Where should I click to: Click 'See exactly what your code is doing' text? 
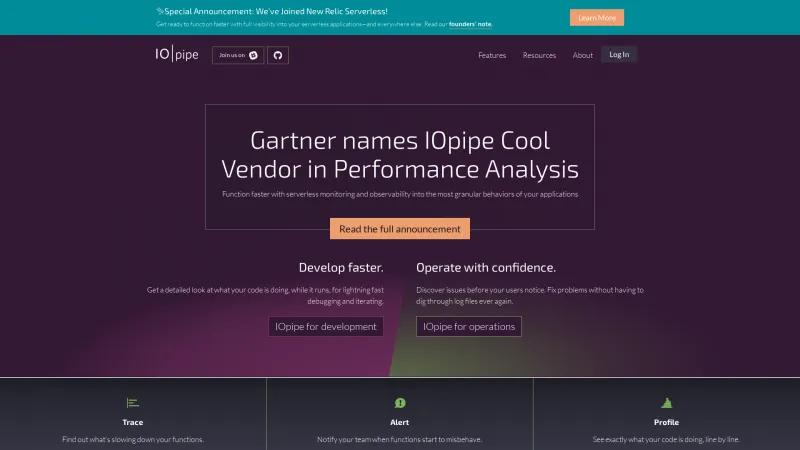coord(666,439)
